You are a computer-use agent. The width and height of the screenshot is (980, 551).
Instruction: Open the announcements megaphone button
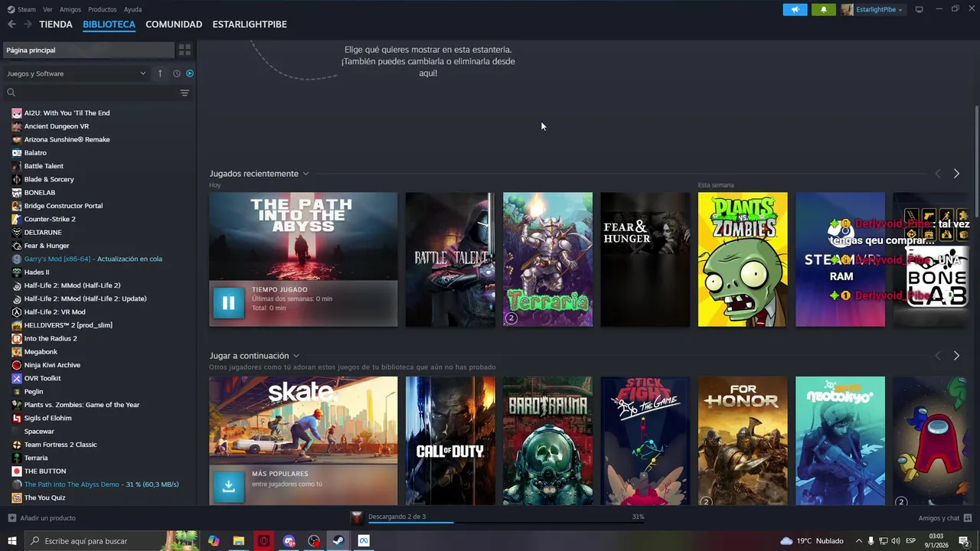795,9
